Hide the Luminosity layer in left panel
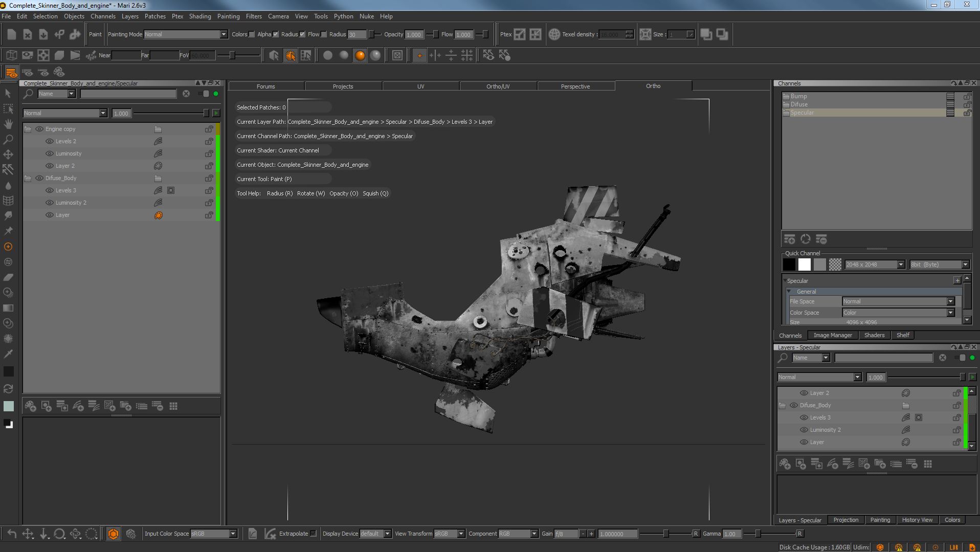Image resolution: width=980 pixels, height=552 pixels. point(50,153)
